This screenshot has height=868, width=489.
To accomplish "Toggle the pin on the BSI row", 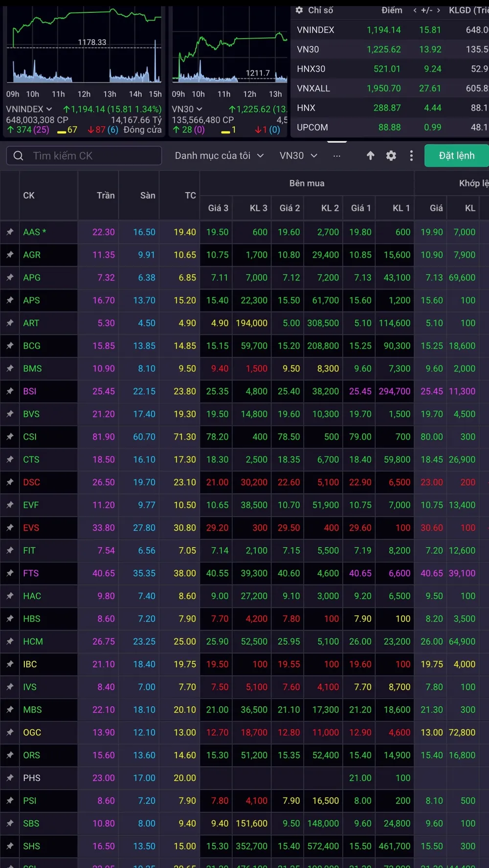I will tap(10, 391).
